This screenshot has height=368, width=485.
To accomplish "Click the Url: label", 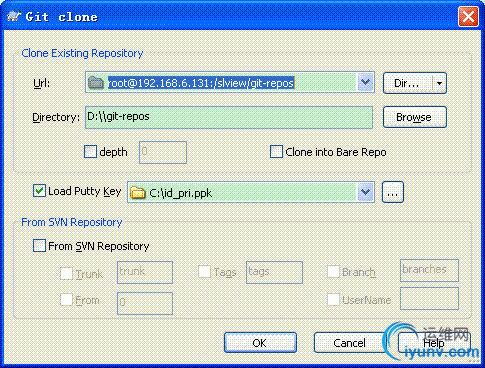I will 42,83.
